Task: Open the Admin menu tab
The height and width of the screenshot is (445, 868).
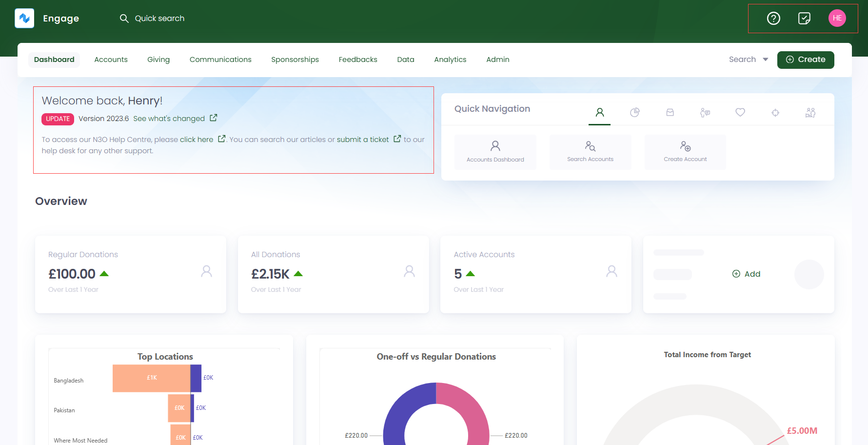Action: click(498, 60)
